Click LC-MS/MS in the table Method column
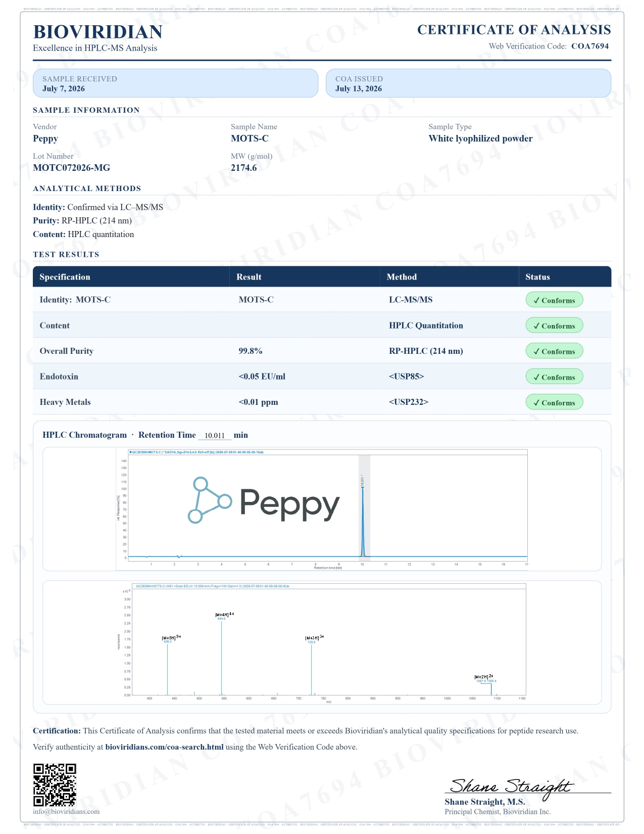Screen dimensions: 644x834 pyautogui.click(x=411, y=300)
